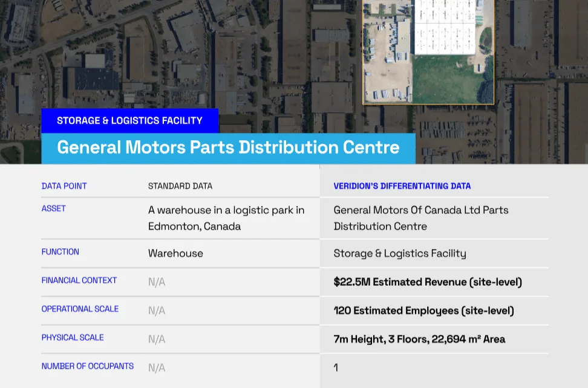The image size is (588, 388).
Task: Click the Number of Occupants row label
Action: click(x=87, y=366)
